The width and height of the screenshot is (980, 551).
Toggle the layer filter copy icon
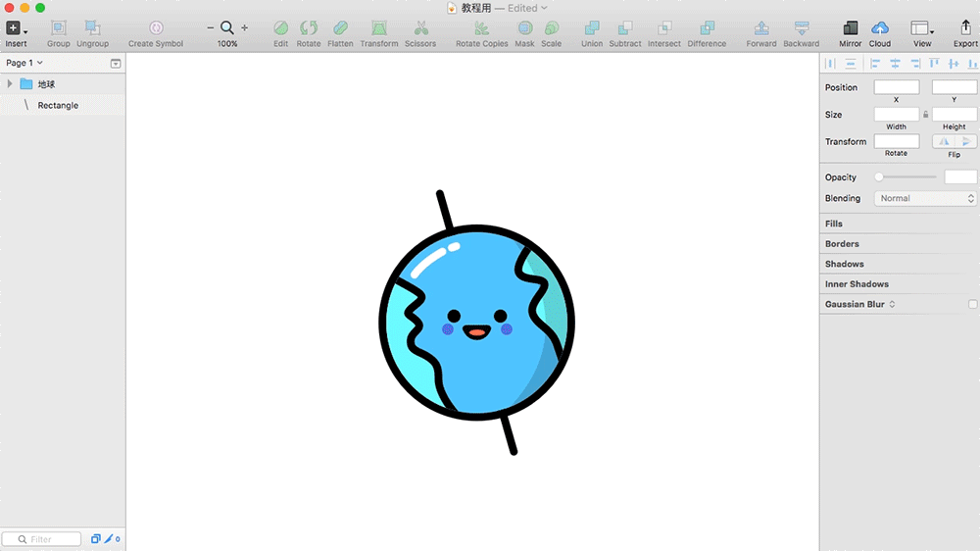[96, 538]
